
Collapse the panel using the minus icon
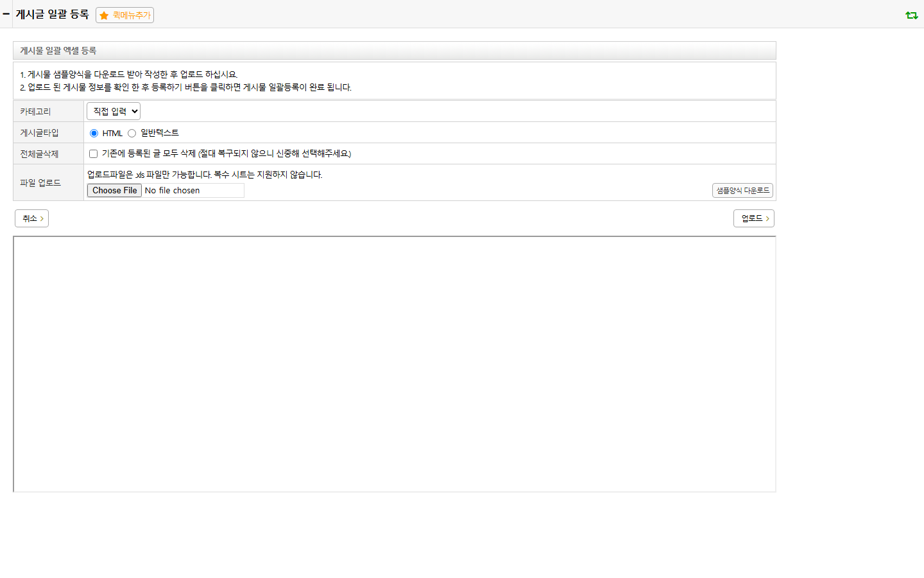click(6, 13)
